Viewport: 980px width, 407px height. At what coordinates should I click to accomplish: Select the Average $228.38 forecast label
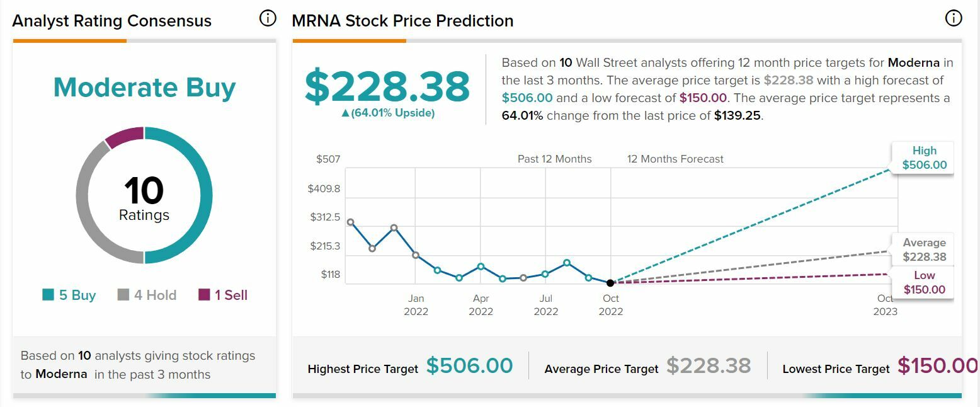click(x=924, y=250)
